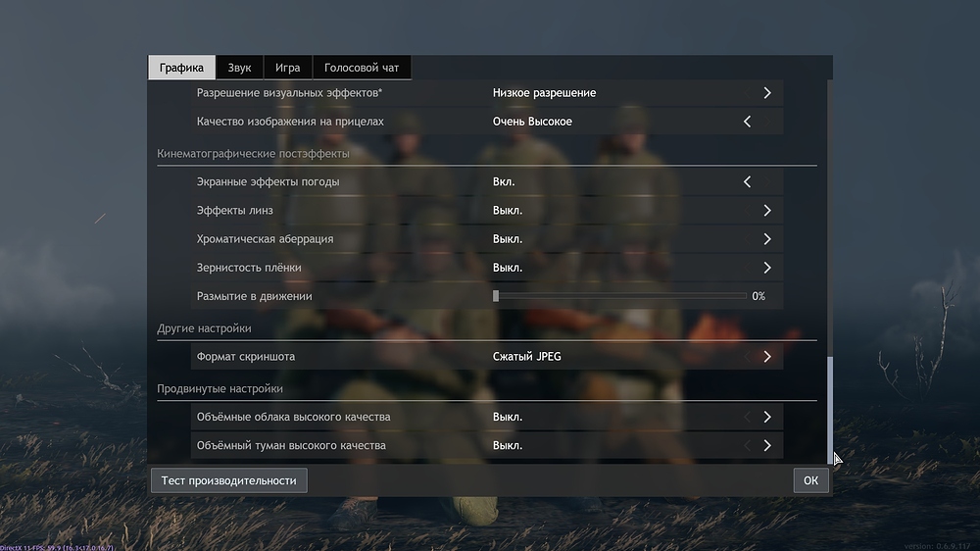Viewport: 980px width, 551px height.
Task: Select the Сжатый JPEG screenshot format value
Action: [526, 357]
